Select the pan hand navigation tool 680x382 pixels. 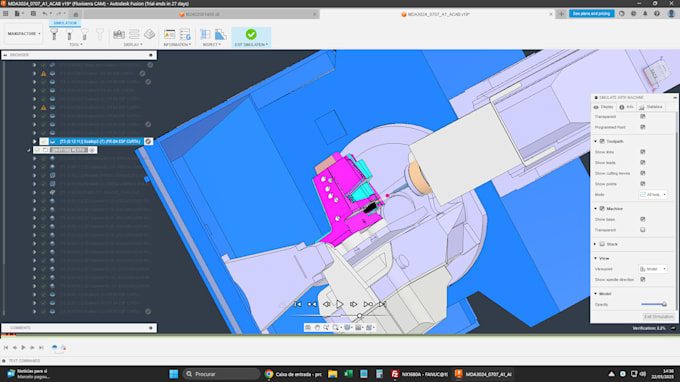pyautogui.click(x=317, y=328)
